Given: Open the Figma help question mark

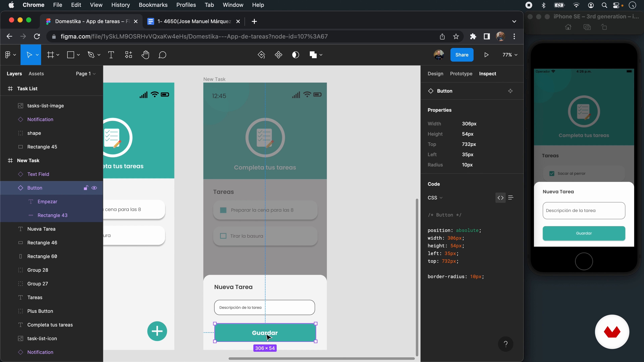Looking at the screenshot, I should (505, 344).
